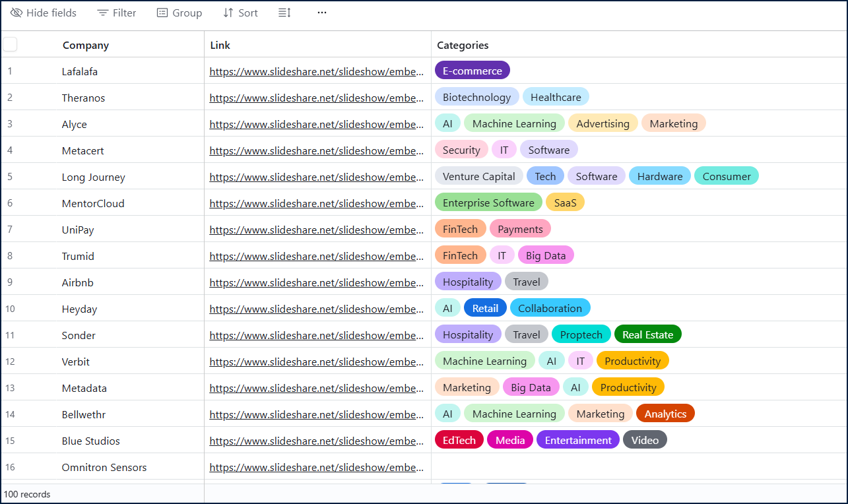Select the Metacert company cell

130,150
